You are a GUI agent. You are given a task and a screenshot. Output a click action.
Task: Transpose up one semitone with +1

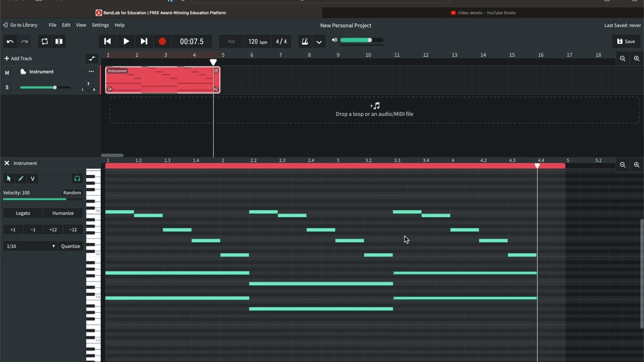(x=13, y=230)
